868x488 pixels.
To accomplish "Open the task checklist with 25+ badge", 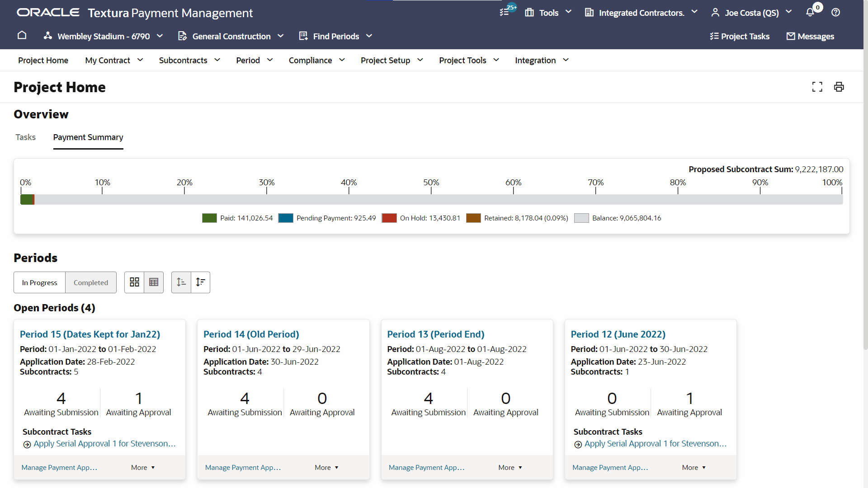I will tap(504, 12).
